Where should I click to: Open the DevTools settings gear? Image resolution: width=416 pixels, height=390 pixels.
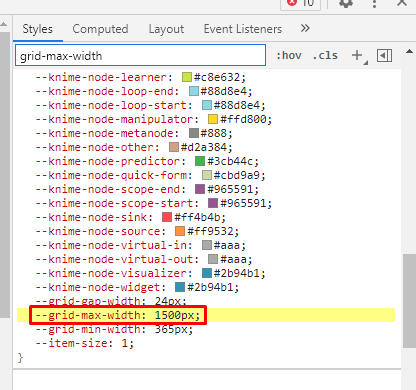[x=346, y=3]
